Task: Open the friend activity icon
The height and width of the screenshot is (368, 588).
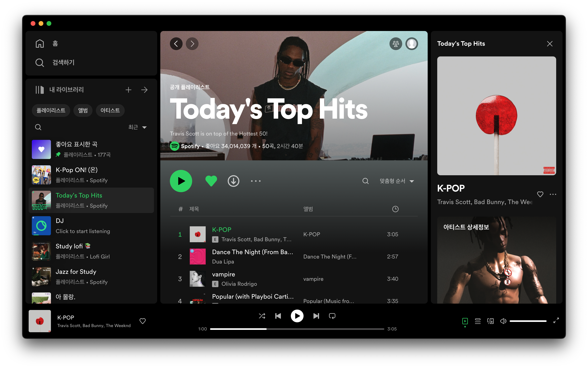Action: pyautogui.click(x=396, y=44)
